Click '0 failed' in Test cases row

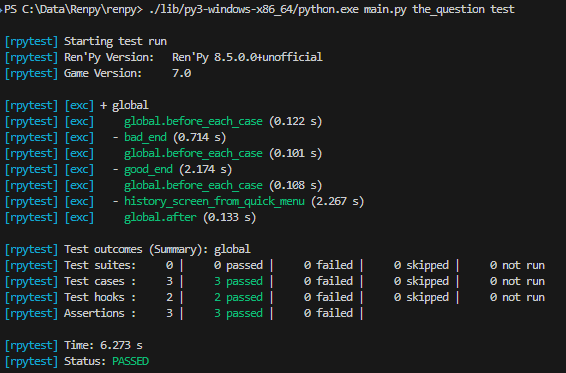[x=328, y=281]
